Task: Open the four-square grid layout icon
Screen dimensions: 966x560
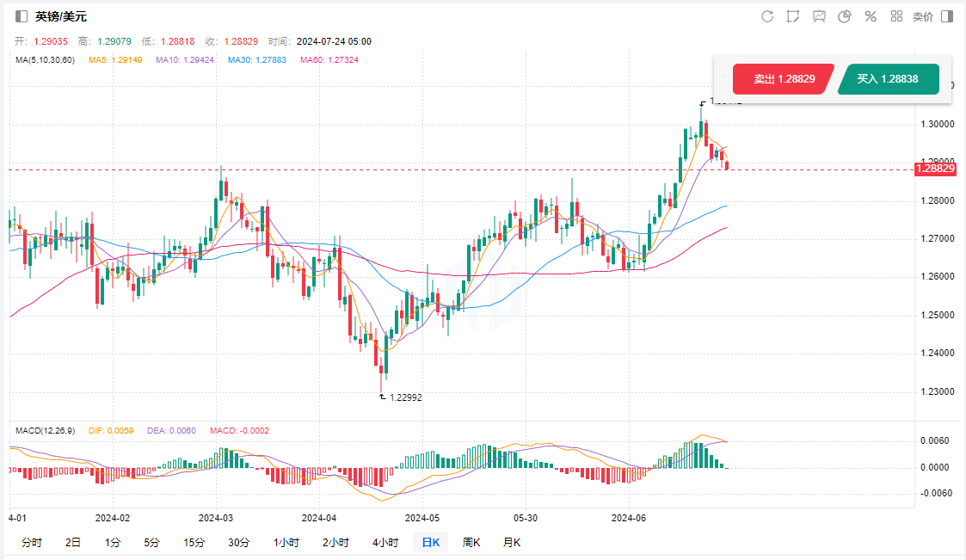Action: [896, 16]
